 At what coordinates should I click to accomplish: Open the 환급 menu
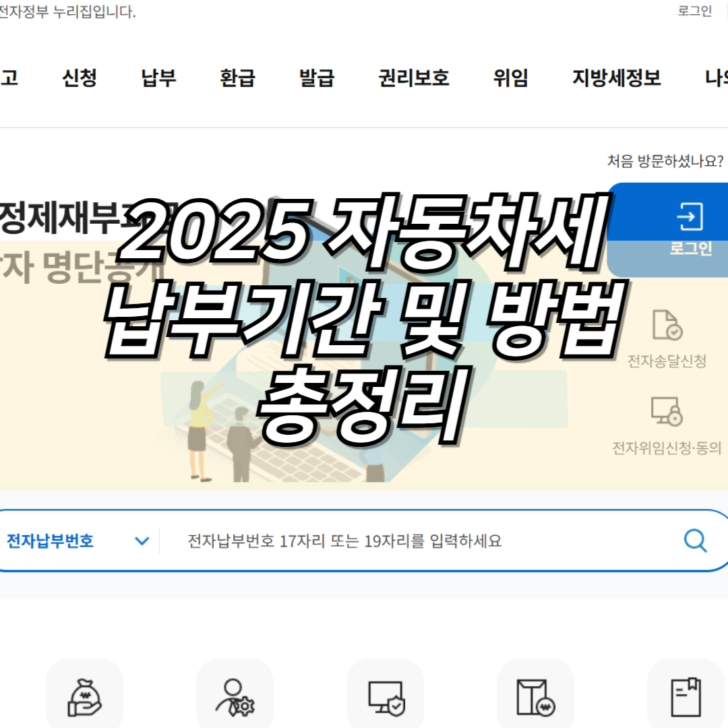tap(238, 78)
